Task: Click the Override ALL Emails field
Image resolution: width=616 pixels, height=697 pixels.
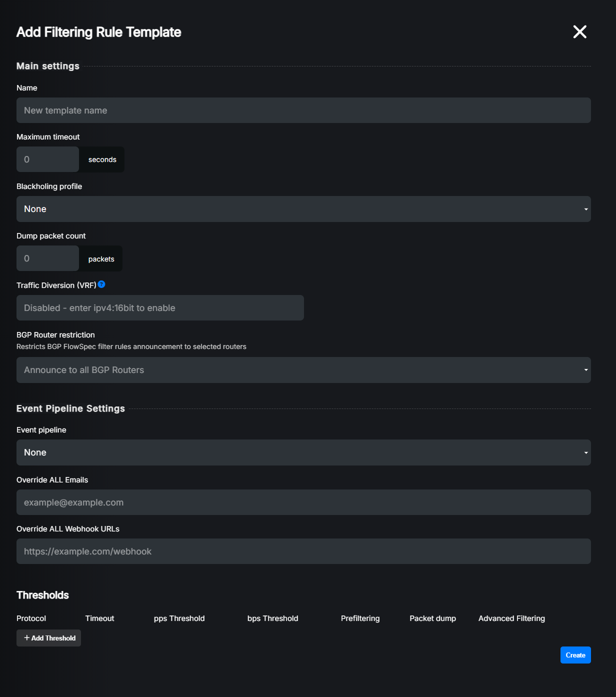Action: click(303, 502)
